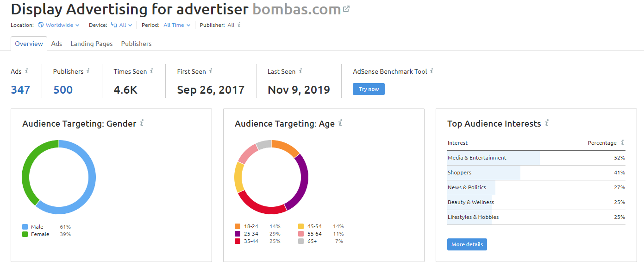644x269 pixels.
Task: Click the bombas.com domain in the title
Action: (296, 9)
